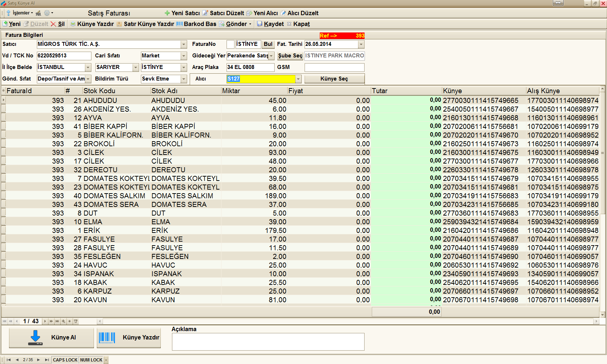607x364 pixels.
Task: Click Künye 2160420111415749686 in ERİK row
Action: [x=484, y=230]
